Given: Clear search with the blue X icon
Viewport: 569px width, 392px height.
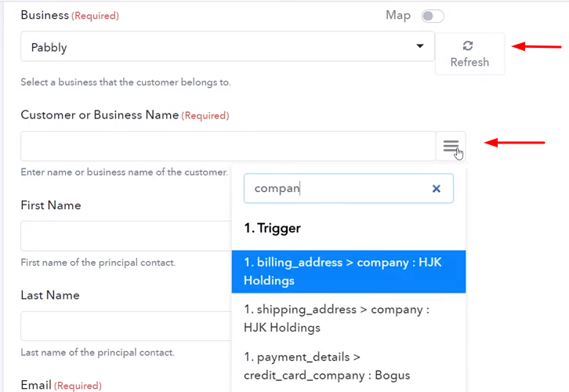Looking at the screenshot, I should click(437, 188).
